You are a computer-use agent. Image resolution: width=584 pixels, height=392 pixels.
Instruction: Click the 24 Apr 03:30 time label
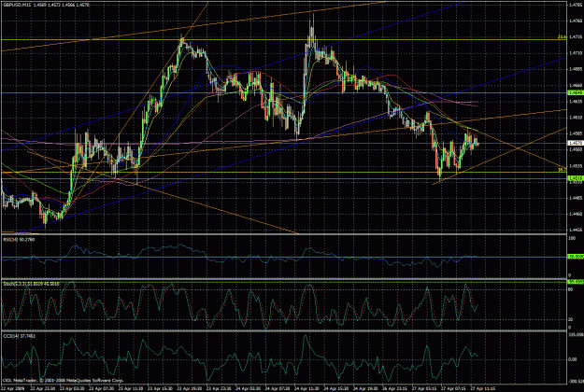tap(248, 387)
